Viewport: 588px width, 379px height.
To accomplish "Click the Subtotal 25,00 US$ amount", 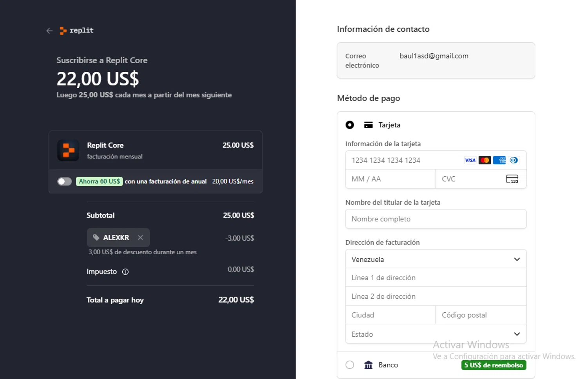I will (238, 215).
